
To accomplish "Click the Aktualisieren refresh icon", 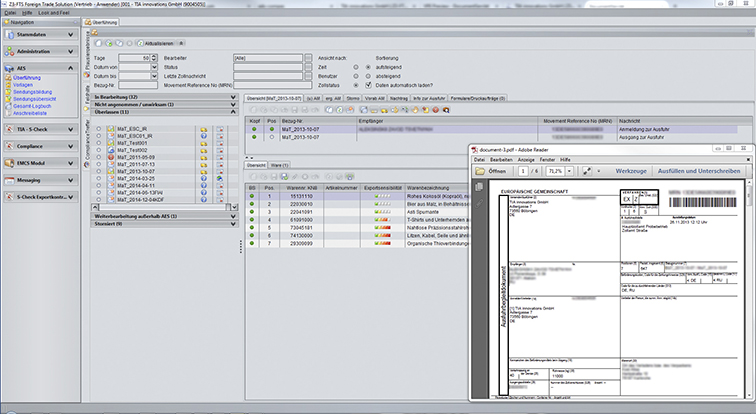I will click(x=140, y=43).
